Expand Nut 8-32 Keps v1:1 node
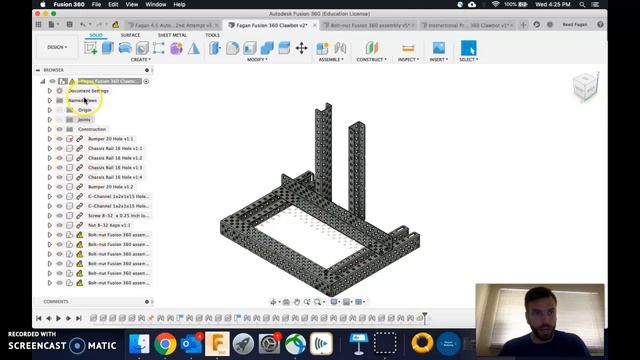640x360 pixels. [x=50, y=225]
